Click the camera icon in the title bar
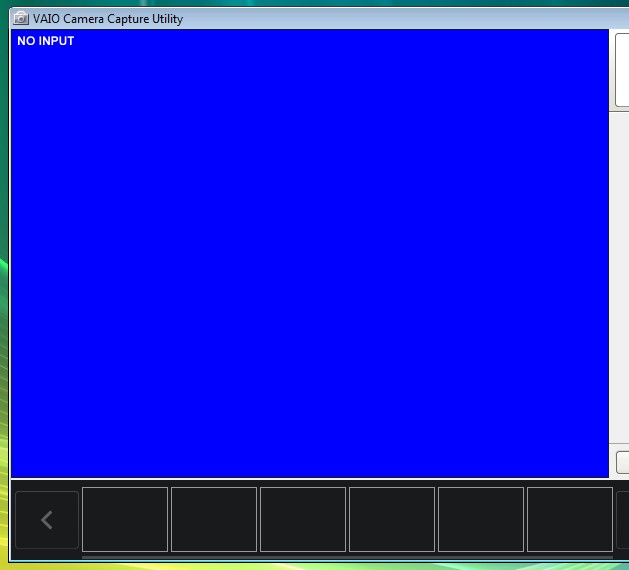629x570 pixels. [20, 19]
